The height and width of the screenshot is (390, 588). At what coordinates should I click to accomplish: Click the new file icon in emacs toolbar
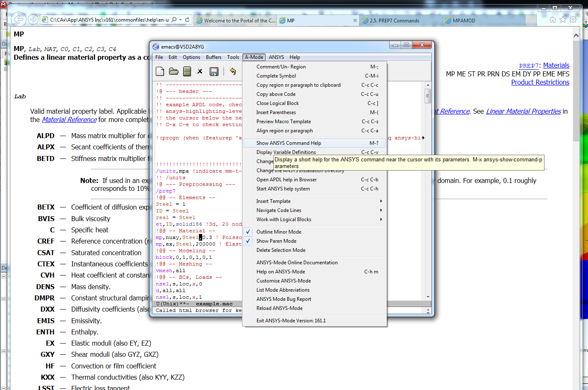coord(160,71)
